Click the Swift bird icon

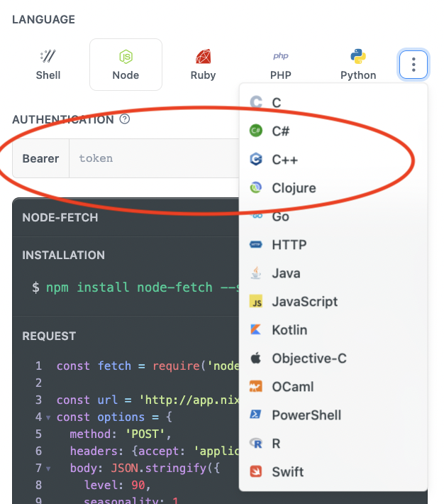tap(256, 471)
